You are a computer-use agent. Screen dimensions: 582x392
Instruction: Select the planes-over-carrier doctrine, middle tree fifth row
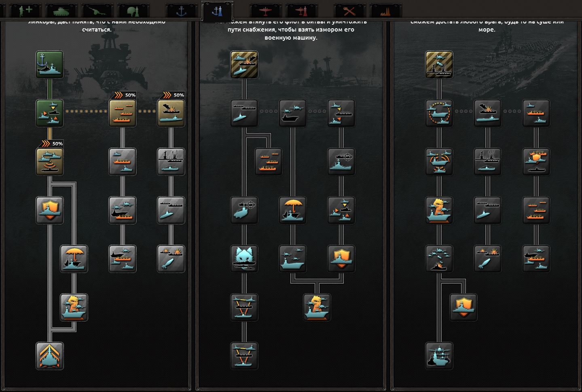tap(293, 259)
